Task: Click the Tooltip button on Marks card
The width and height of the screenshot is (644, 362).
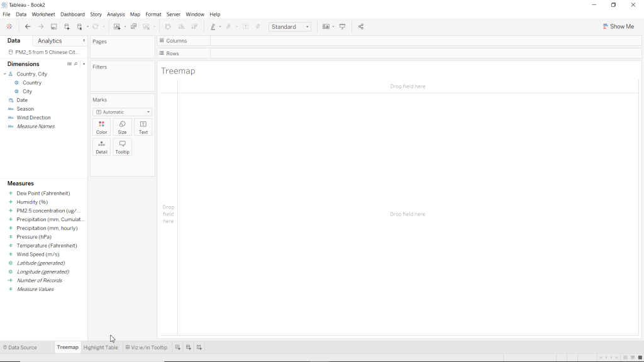Action: (122, 147)
